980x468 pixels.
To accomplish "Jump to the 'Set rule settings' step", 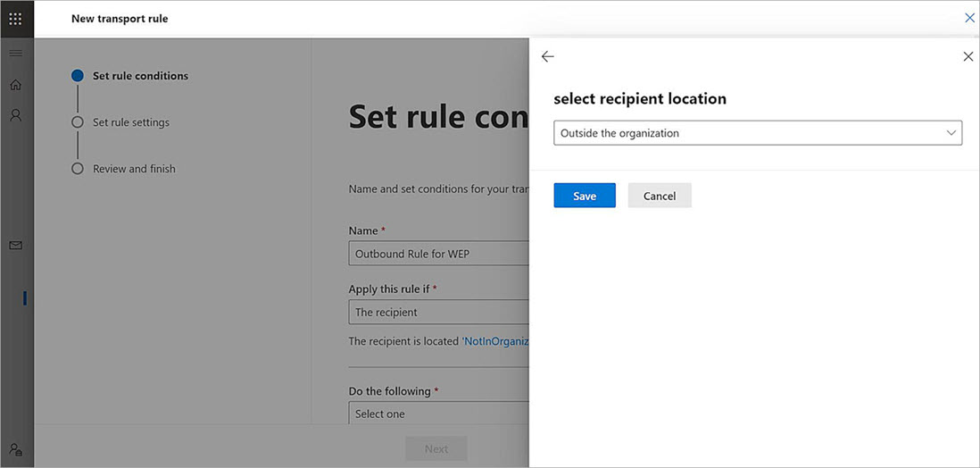I will coord(130,122).
